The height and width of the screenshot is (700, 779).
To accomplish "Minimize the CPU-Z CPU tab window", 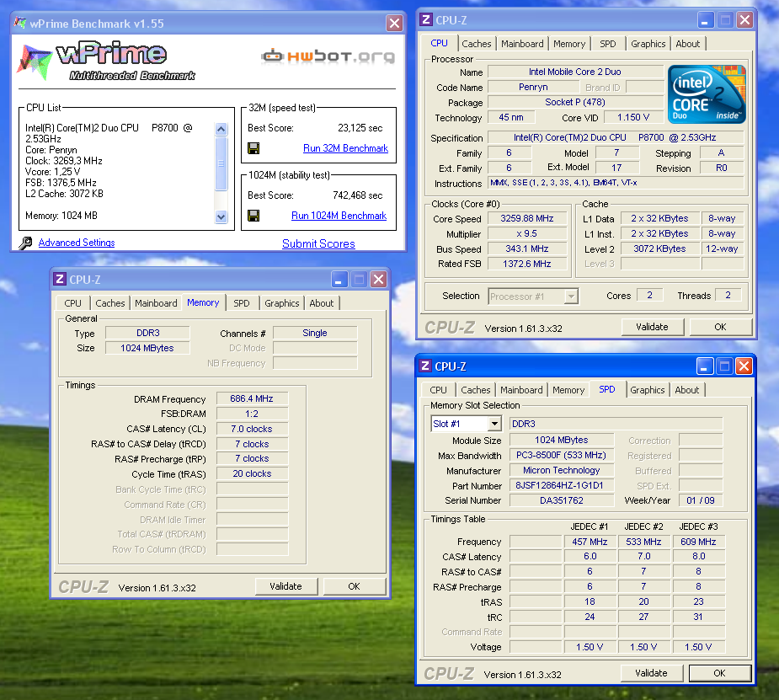I will [706, 20].
